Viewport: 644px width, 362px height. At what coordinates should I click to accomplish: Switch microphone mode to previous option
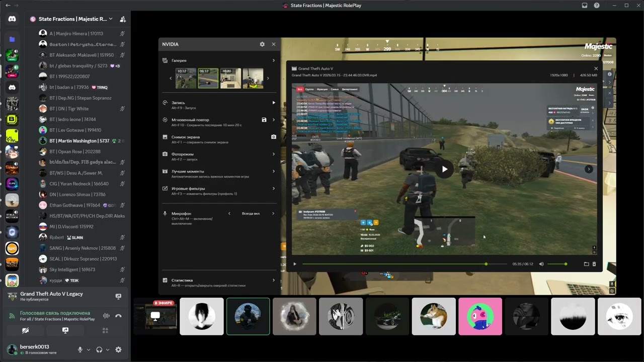pos(229,214)
